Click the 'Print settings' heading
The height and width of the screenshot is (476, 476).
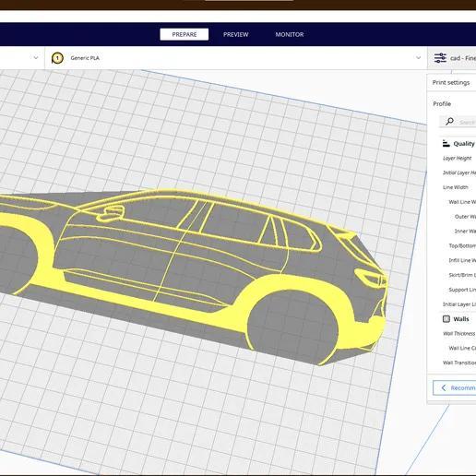451,83
